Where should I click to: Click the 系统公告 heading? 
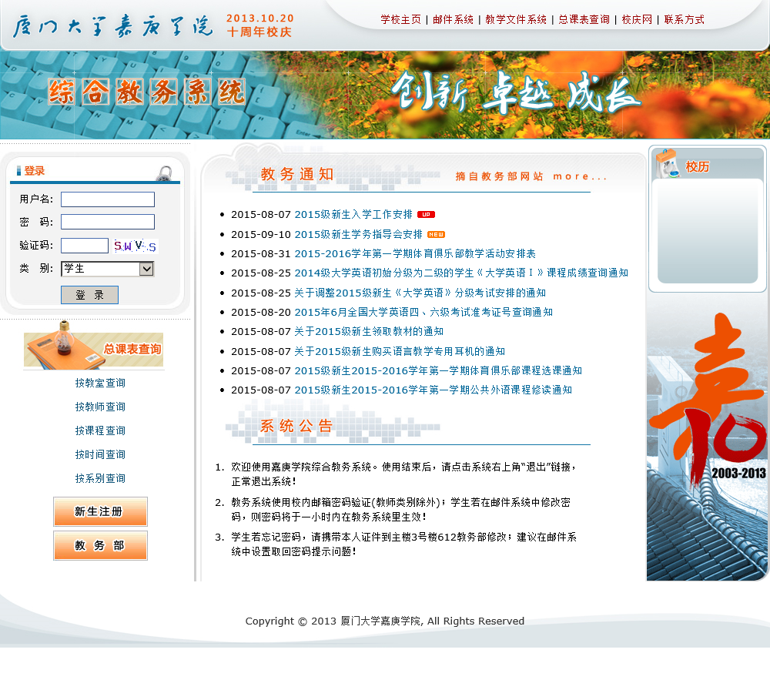[x=296, y=426]
